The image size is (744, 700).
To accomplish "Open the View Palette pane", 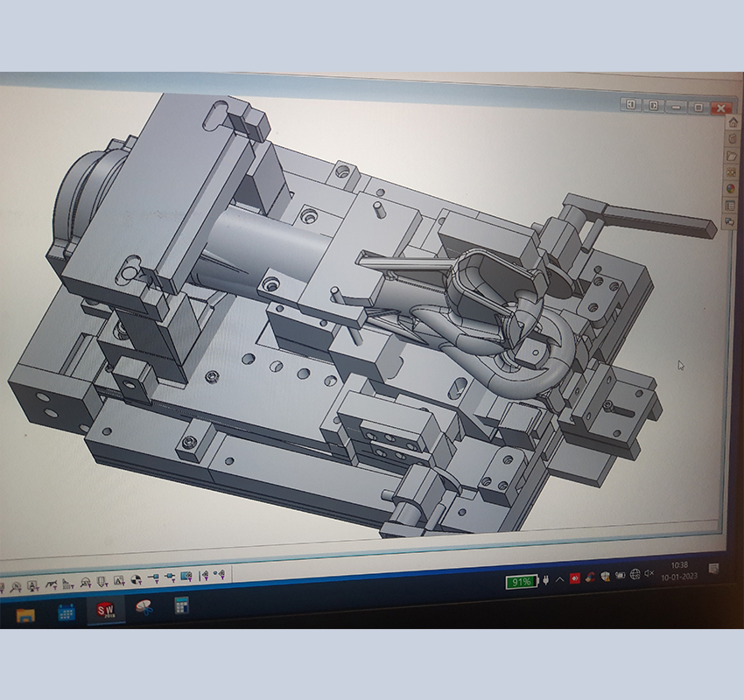I will click(732, 172).
